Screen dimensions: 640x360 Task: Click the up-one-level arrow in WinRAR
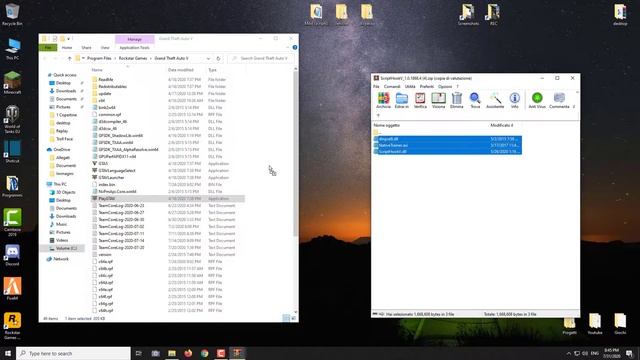click(378, 115)
